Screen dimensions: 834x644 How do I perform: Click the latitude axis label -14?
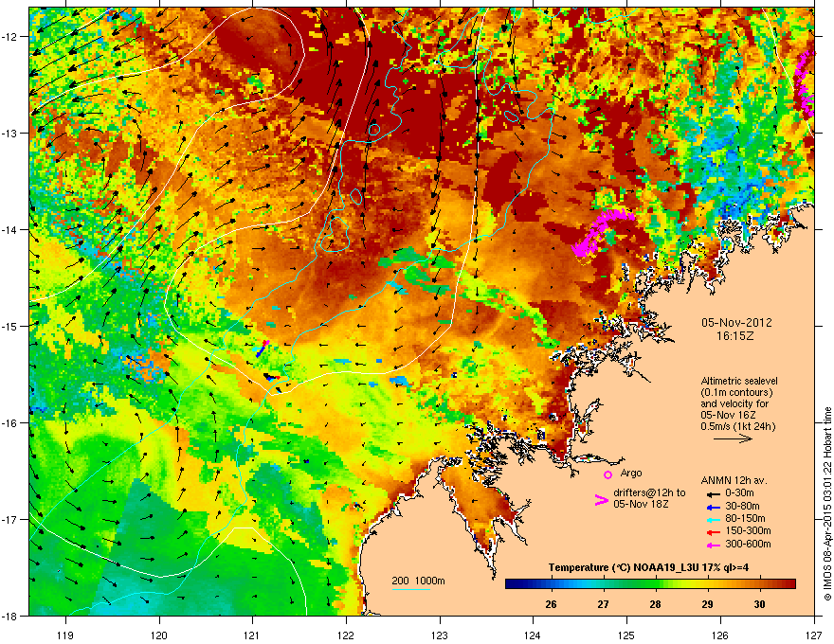click(10, 230)
